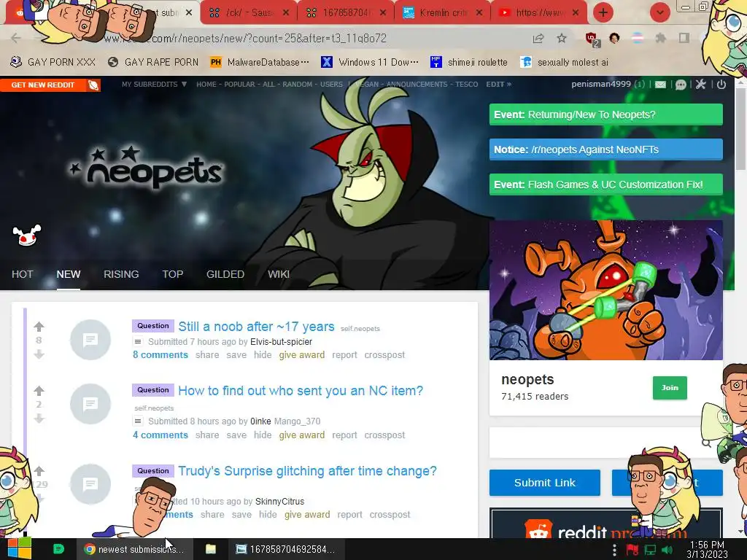This screenshot has height=560, width=747.
Task: Join the neopets subreddit
Action: tap(670, 388)
